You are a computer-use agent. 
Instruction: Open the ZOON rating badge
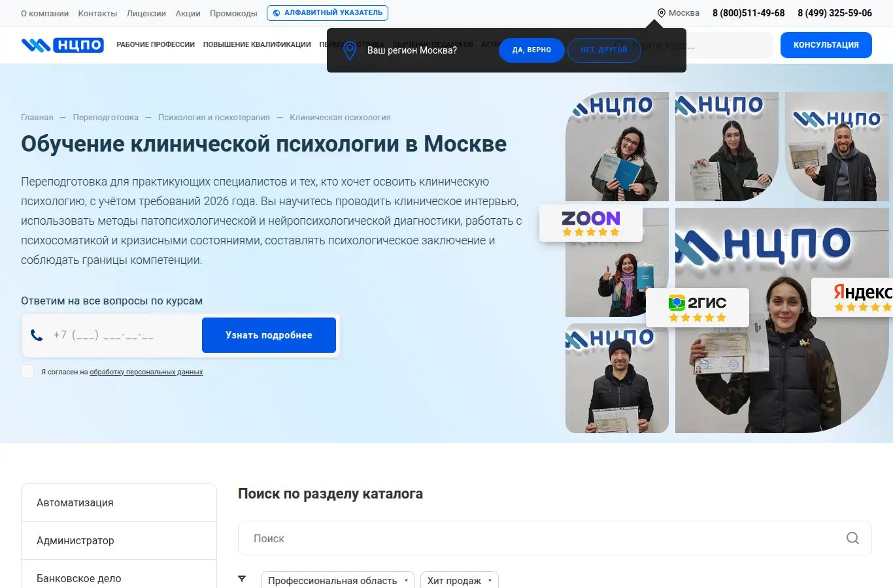coord(591,223)
